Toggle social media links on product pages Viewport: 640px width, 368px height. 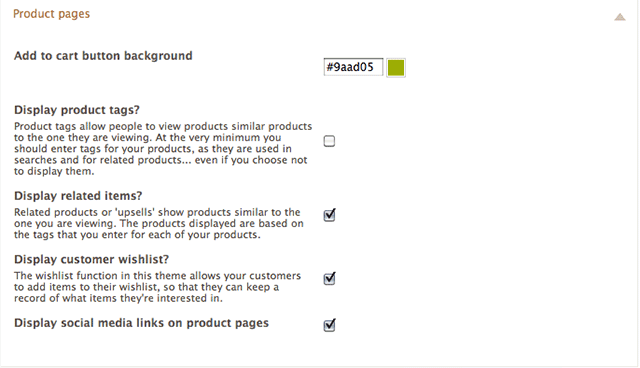point(329,325)
